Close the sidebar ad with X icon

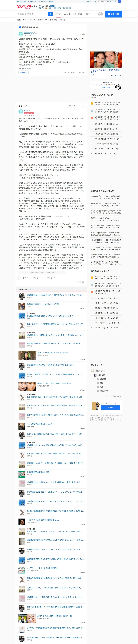(x=121, y=52)
